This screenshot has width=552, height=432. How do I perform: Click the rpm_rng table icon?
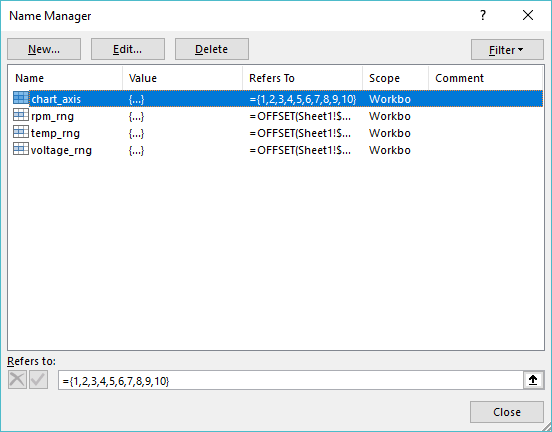point(21,115)
